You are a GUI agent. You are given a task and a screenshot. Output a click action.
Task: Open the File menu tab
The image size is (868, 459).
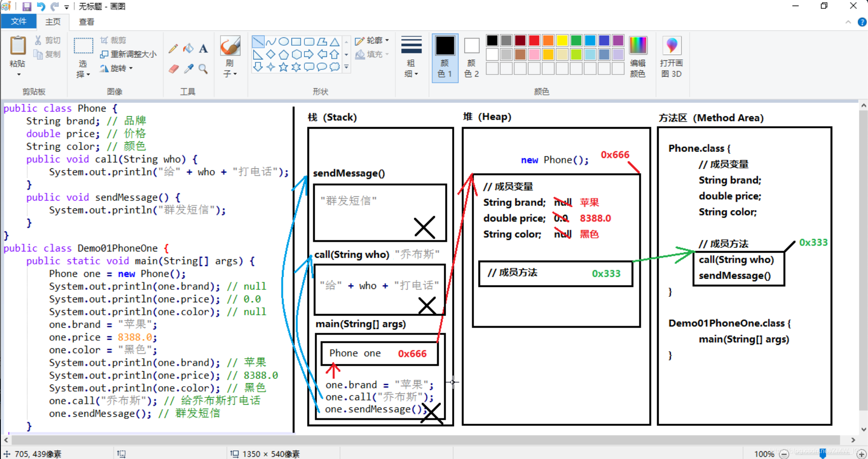[19, 22]
